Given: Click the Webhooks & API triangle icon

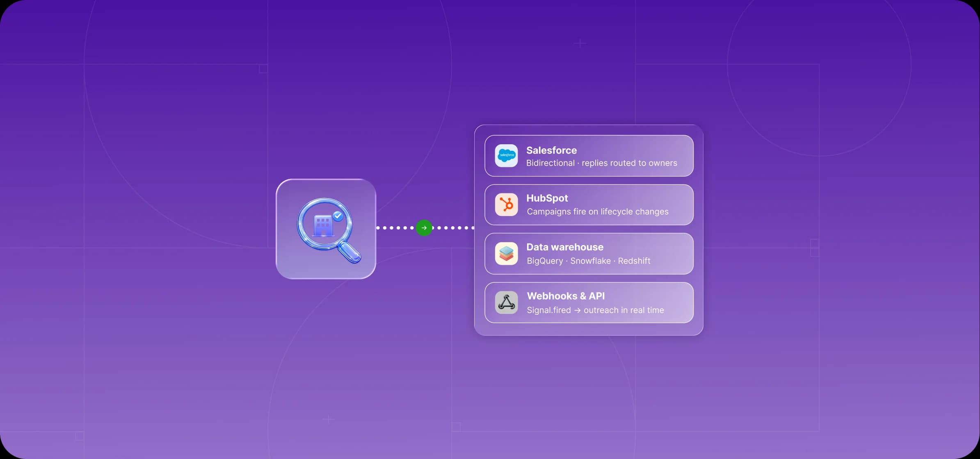Looking at the screenshot, I should tap(506, 302).
